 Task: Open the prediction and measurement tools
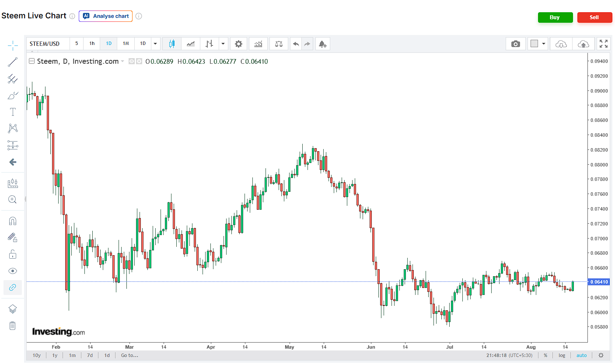tap(13, 145)
